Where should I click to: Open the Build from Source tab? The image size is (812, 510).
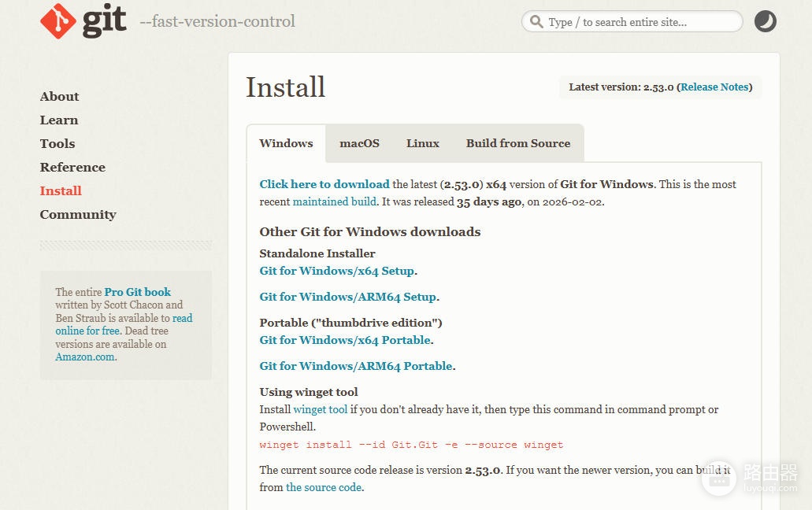518,143
